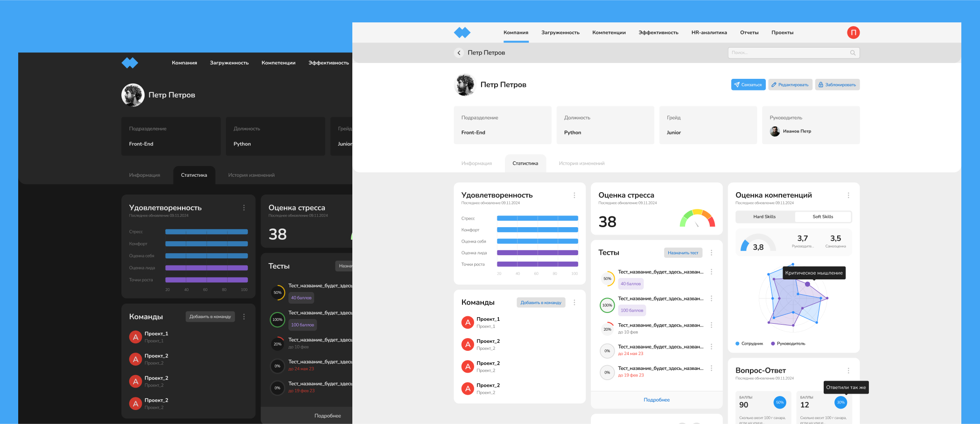Image resolution: width=980 pixels, height=424 pixels.
Task: Click the stress gauge indicator
Action: [x=697, y=218]
